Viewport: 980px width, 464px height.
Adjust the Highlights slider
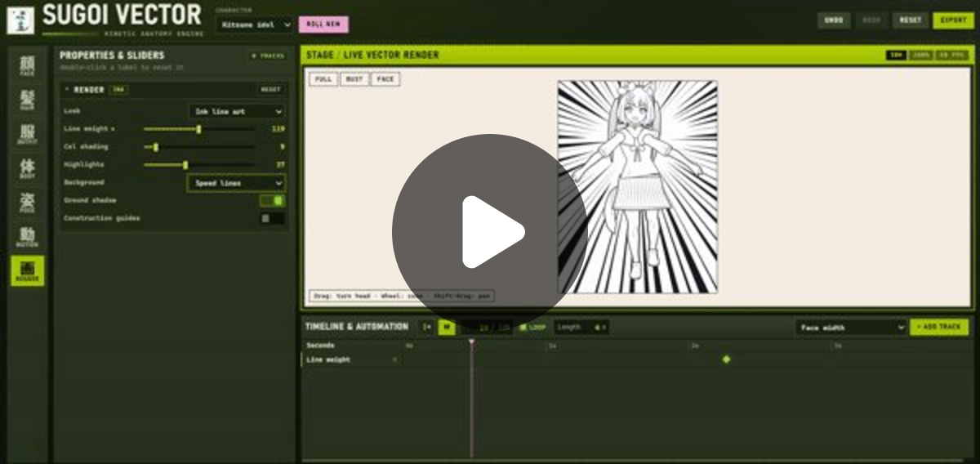click(199, 165)
